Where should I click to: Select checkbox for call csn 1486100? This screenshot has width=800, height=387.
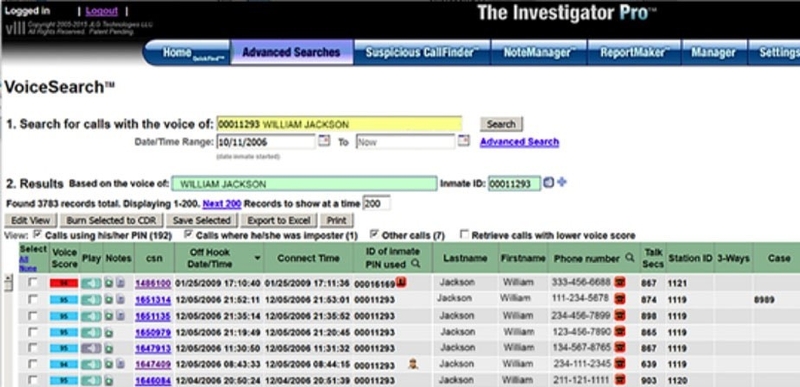click(x=33, y=282)
